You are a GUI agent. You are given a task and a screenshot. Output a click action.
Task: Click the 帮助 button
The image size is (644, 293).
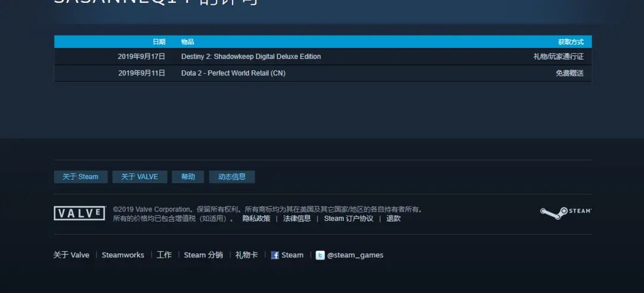coord(188,177)
